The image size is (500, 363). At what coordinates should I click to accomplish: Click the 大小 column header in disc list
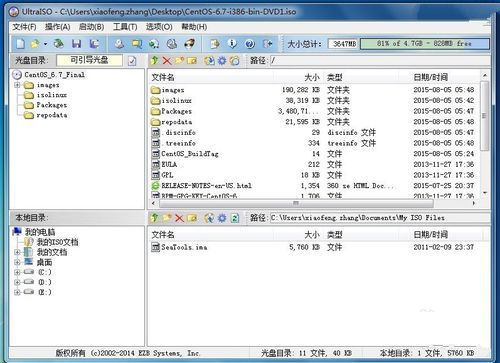(x=312, y=77)
